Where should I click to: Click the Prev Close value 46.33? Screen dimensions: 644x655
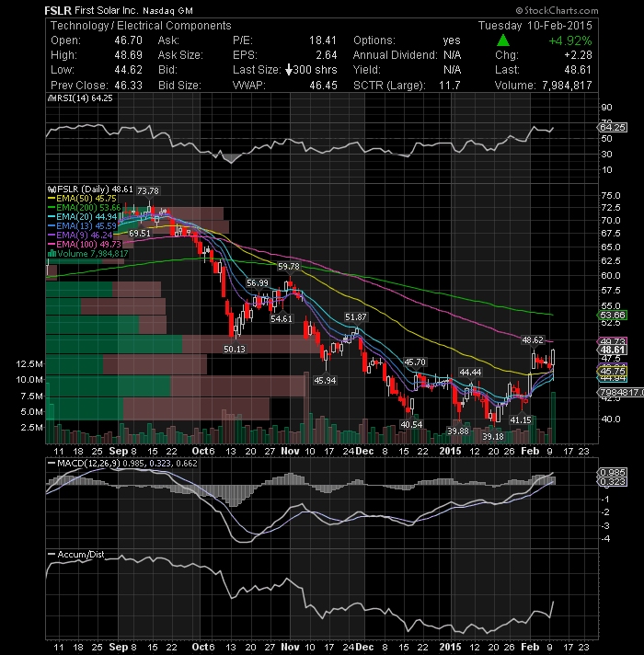(x=128, y=86)
